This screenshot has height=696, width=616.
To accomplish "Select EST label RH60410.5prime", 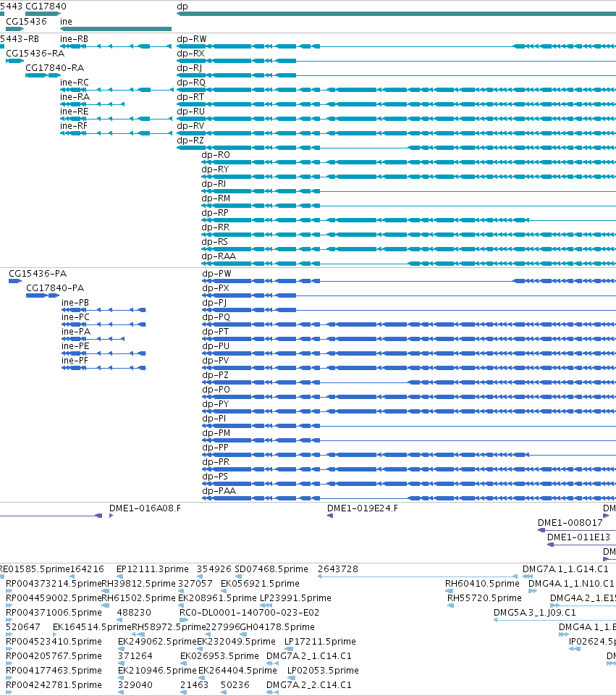I will click(482, 583).
